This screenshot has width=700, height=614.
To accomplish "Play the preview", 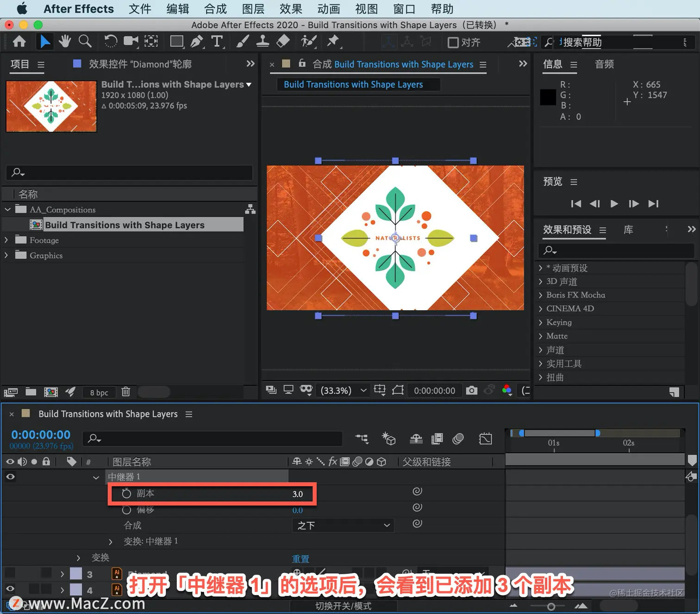I will pos(614,204).
